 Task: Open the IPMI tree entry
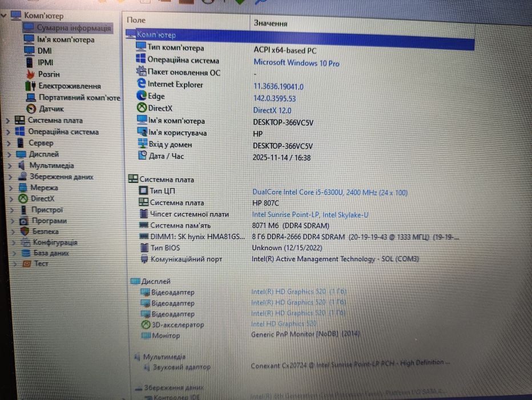coord(46,62)
